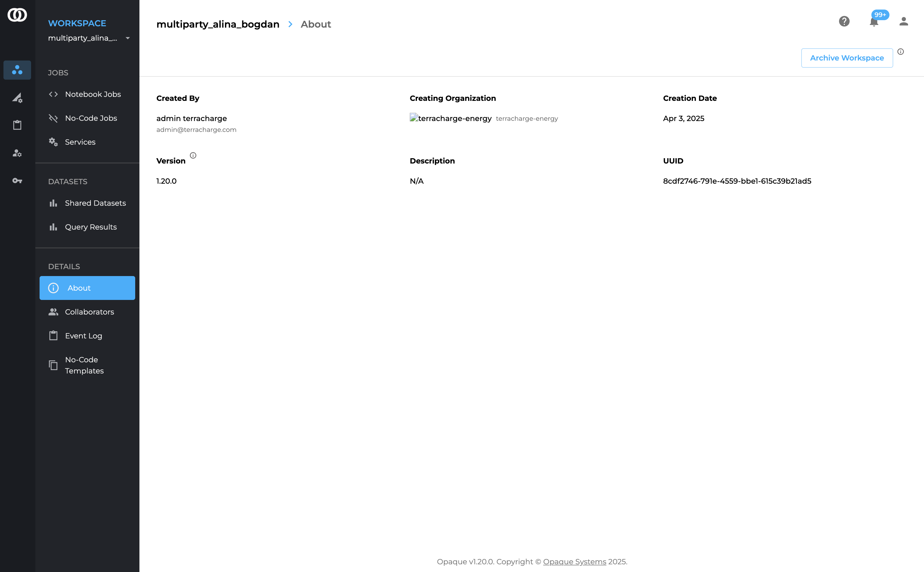Screen dimensions: 924x572
Task: Select the About menu item
Action: click(87, 288)
